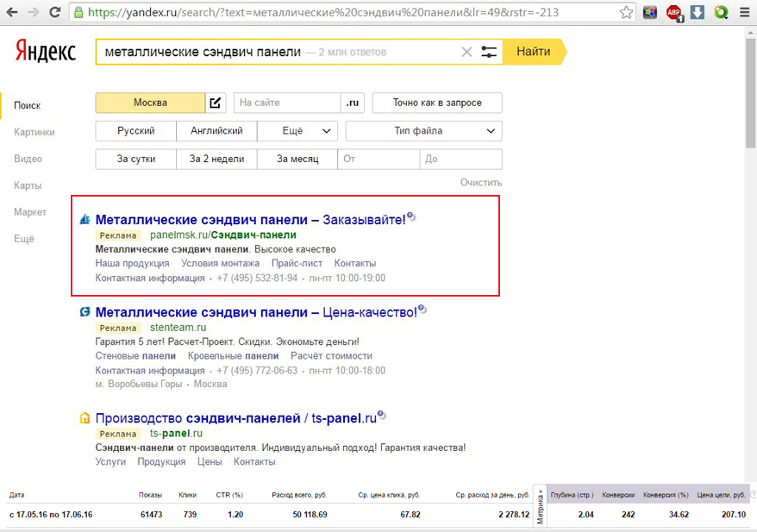The height and width of the screenshot is (532, 757).
Task: Open the Ещё sidebar section
Action: [x=24, y=239]
